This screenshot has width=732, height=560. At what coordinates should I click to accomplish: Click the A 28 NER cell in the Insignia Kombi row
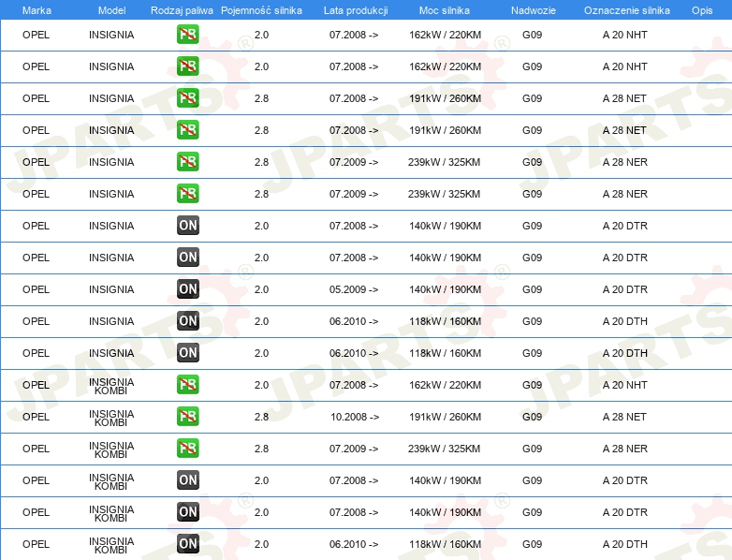(x=625, y=449)
